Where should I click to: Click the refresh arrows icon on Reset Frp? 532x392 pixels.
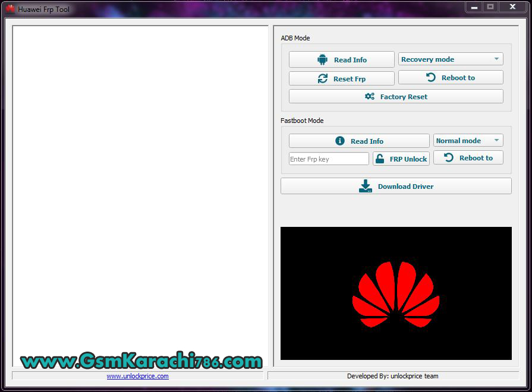click(322, 78)
